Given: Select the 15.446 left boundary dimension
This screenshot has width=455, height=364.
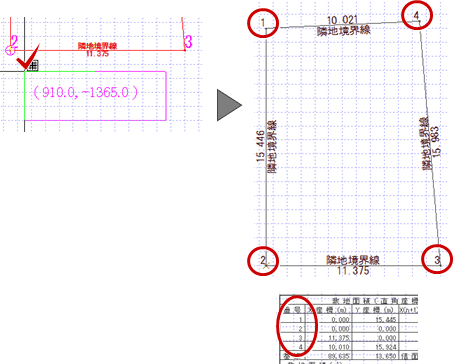Looking at the screenshot, I should [x=260, y=146].
